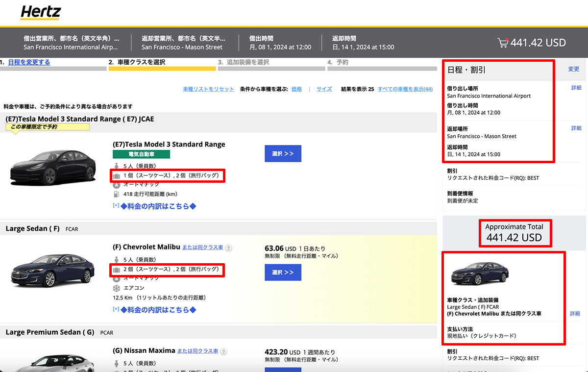
Task: Click the Tesla automatic transmission icon
Action: (x=116, y=184)
